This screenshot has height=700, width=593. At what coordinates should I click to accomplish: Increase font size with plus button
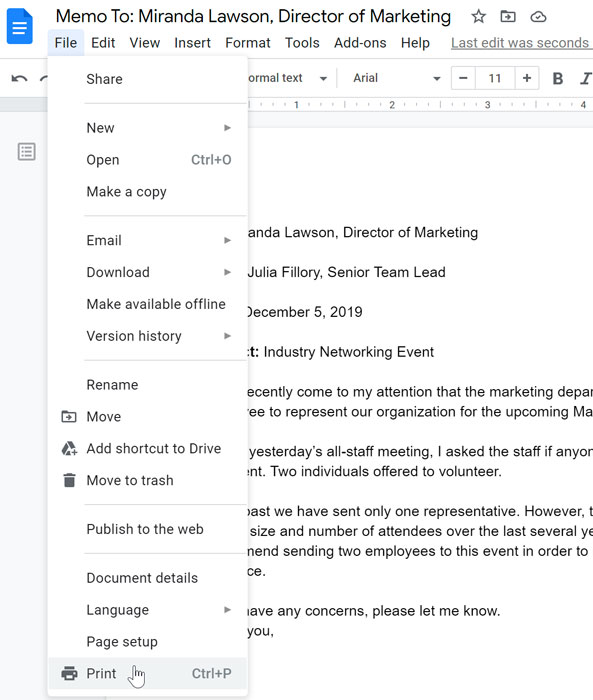[527, 78]
